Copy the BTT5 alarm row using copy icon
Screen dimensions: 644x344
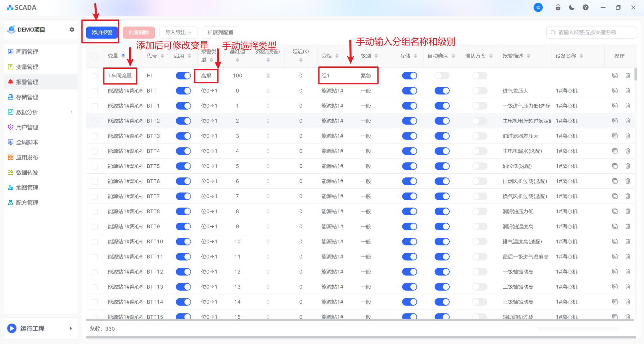coord(615,166)
